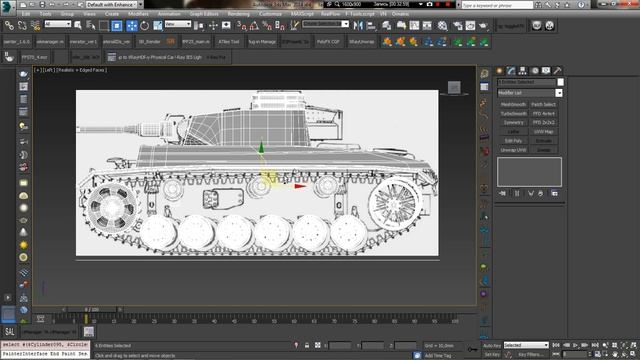
Task: Click the time slider frame handle
Action: click(91, 310)
